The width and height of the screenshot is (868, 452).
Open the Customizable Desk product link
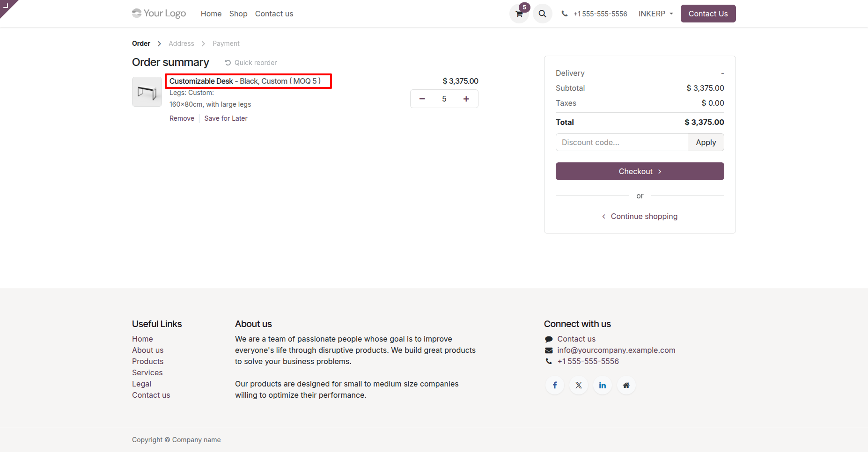[x=245, y=81]
